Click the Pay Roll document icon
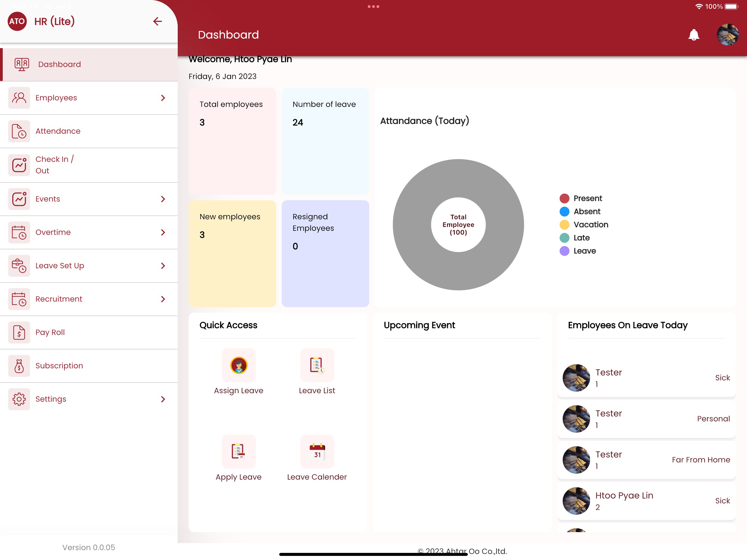 [19, 332]
